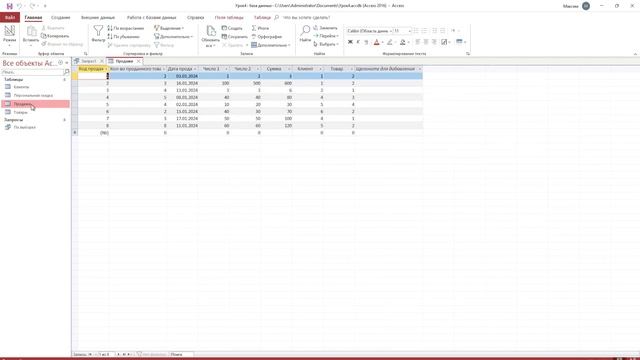Viewport: 640px width, 360px height.
Task: Open the font size combo box
Action: click(402, 31)
